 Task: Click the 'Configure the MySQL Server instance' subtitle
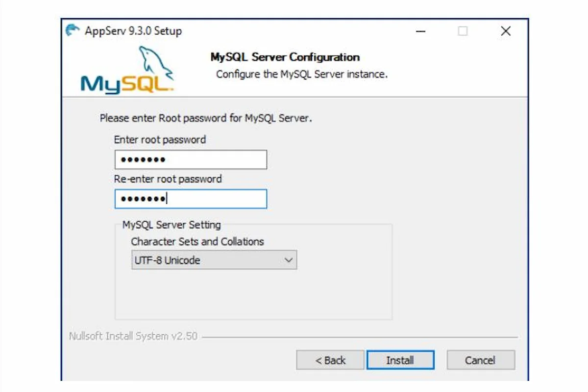point(302,74)
